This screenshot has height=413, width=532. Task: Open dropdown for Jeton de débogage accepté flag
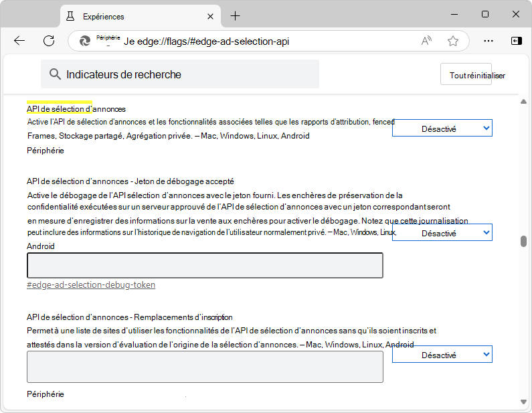coord(442,232)
